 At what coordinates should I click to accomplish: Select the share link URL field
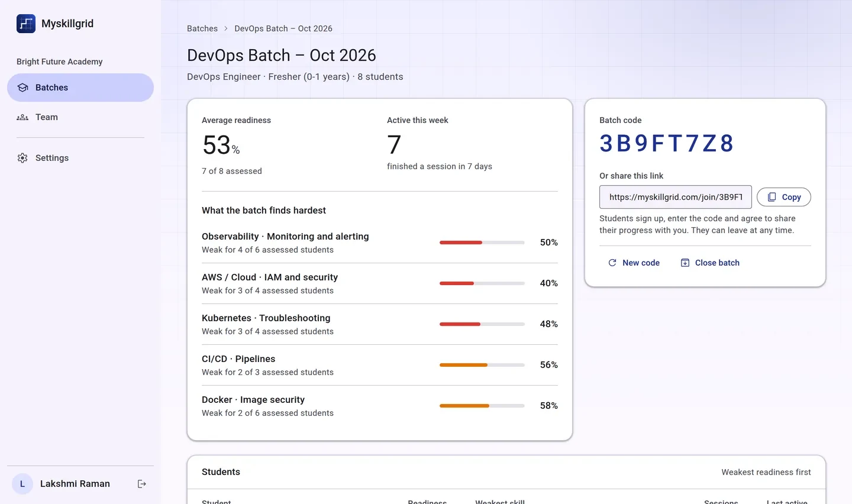676,197
